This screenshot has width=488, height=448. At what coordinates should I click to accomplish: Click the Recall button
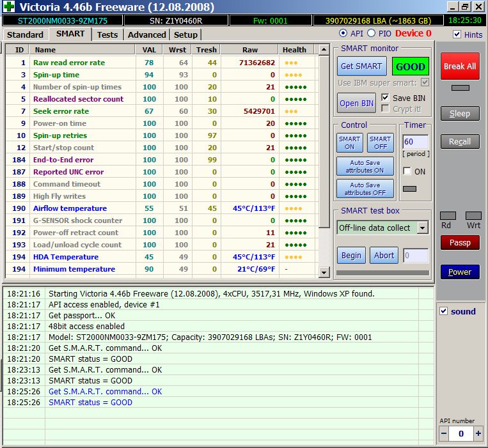click(x=460, y=142)
